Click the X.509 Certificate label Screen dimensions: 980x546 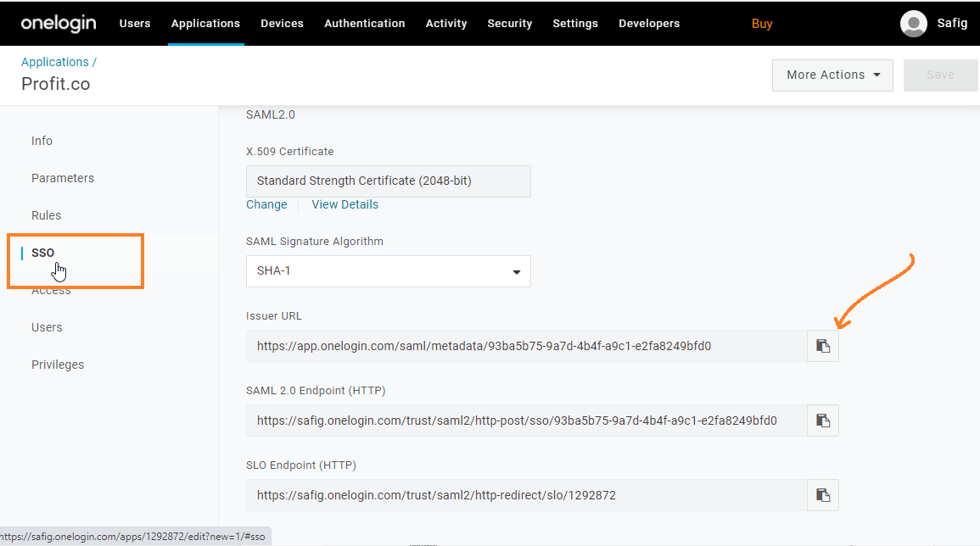(290, 151)
